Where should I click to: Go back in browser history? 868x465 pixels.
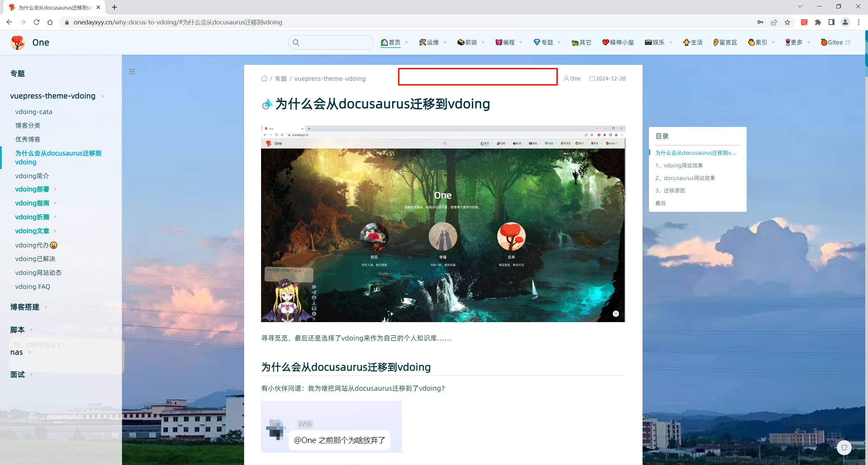tap(9, 22)
